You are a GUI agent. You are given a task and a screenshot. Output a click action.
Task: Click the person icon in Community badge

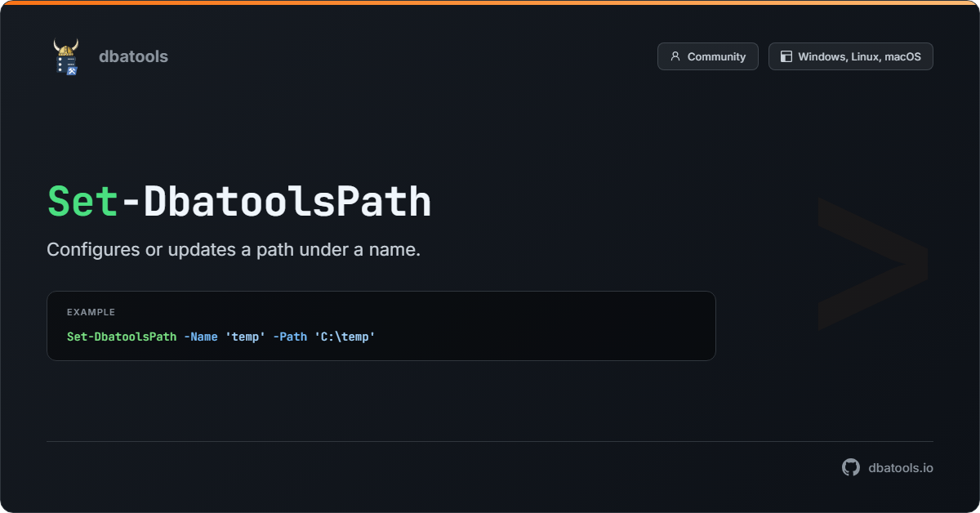[675, 56]
